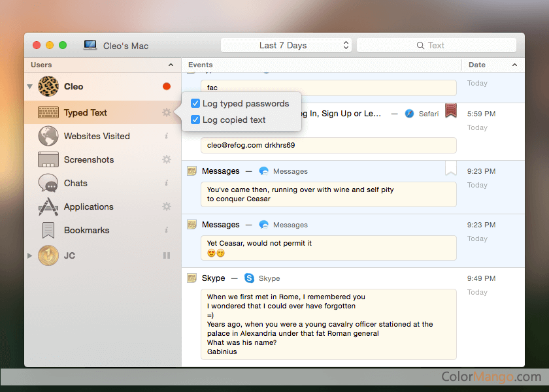Show info for Bookmarks
549x392 pixels.
pos(167,229)
